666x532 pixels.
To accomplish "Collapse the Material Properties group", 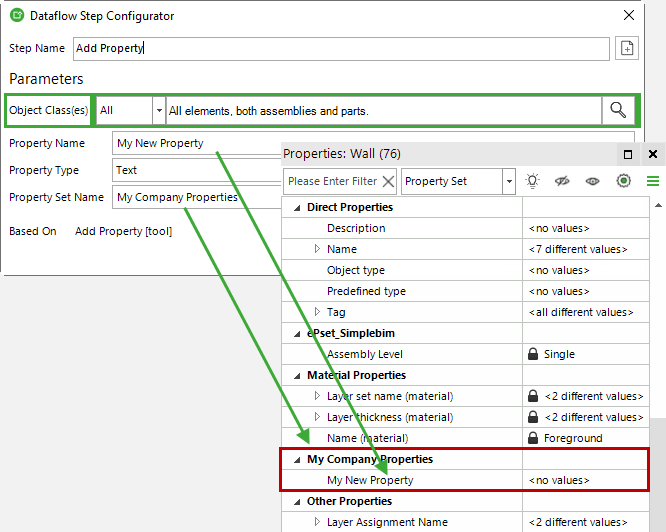I will coord(297,376).
